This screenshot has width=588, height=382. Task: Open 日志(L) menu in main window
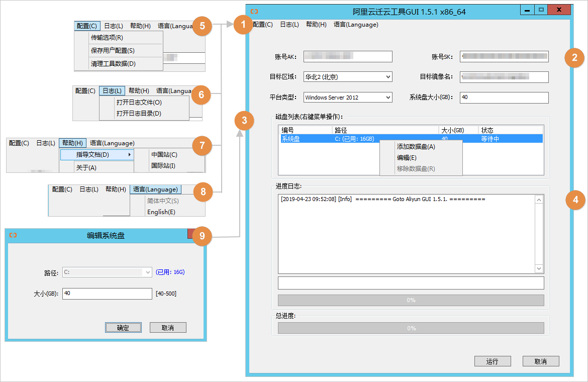point(289,25)
